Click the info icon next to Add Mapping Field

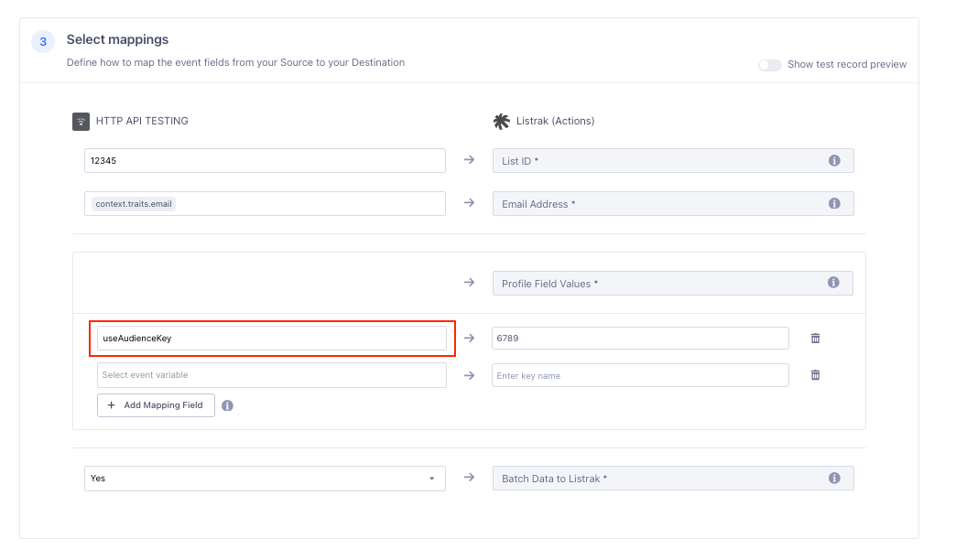tap(227, 404)
